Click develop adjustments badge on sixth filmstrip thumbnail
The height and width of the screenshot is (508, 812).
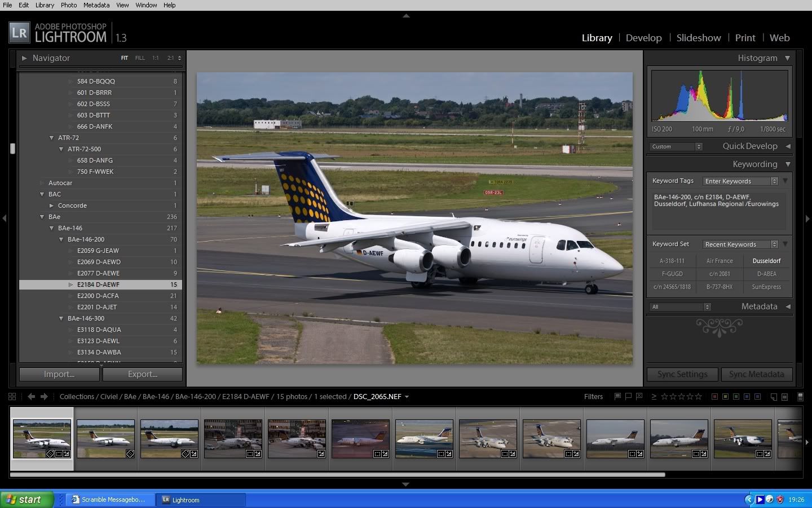pos(385,454)
